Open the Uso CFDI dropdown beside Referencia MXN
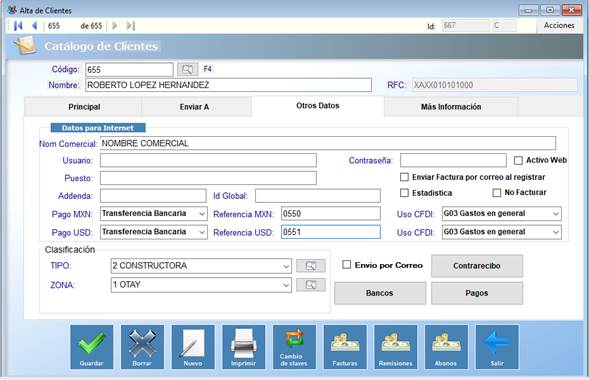The width and height of the screenshot is (589, 380). [x=556, y=214]
